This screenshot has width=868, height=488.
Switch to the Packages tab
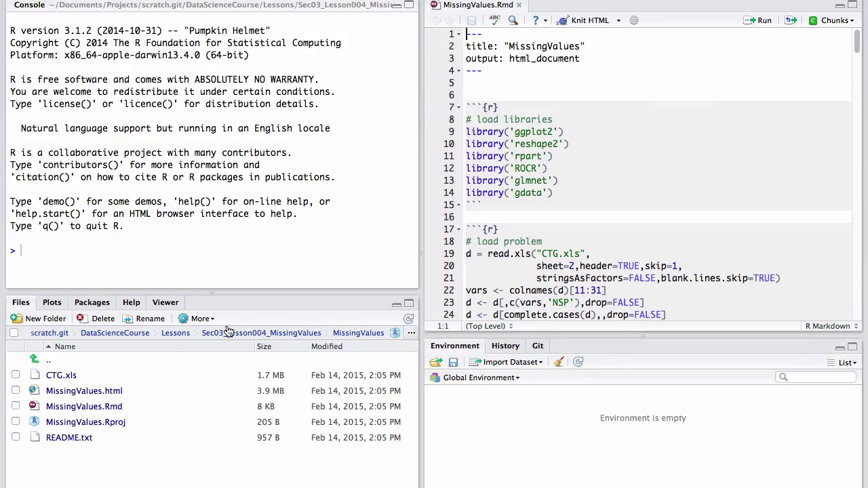(x=92, y=302)
